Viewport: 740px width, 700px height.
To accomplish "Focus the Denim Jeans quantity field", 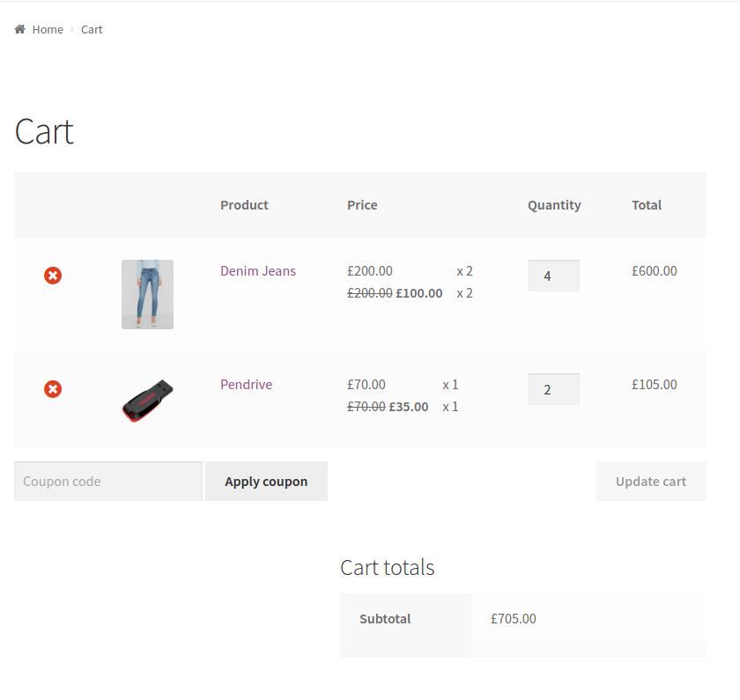I will [553, 276].
